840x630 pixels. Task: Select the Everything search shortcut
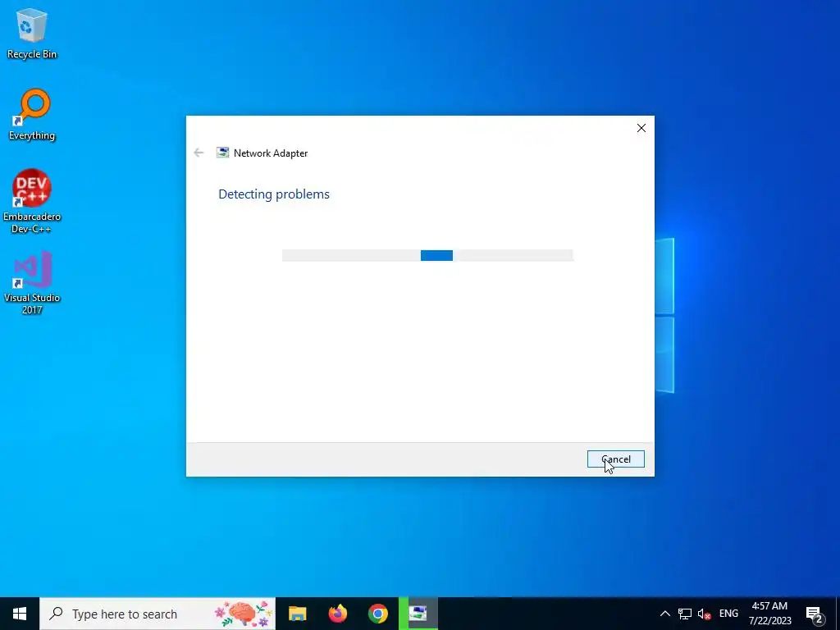(x=32, y=115)
